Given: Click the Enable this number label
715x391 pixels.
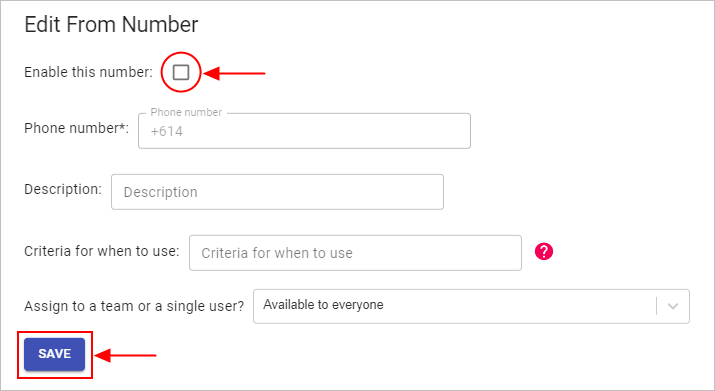Looking at the screenshot, I should [x=88, y=72].
